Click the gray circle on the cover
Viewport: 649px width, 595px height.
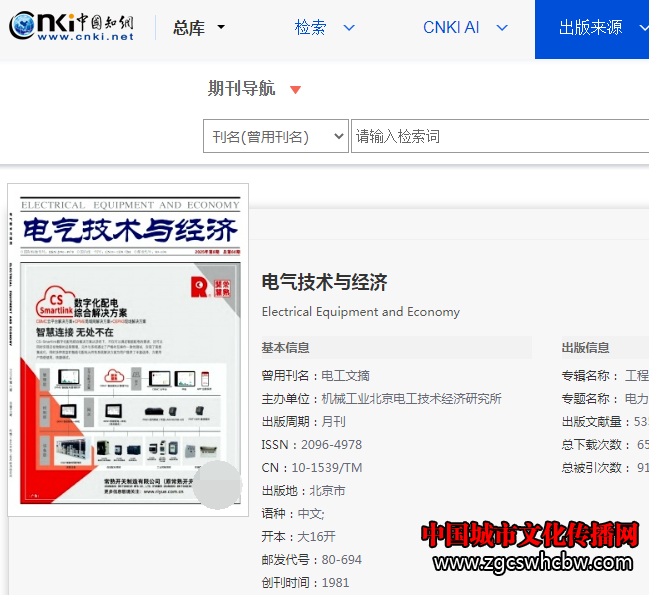click(216, 485)
